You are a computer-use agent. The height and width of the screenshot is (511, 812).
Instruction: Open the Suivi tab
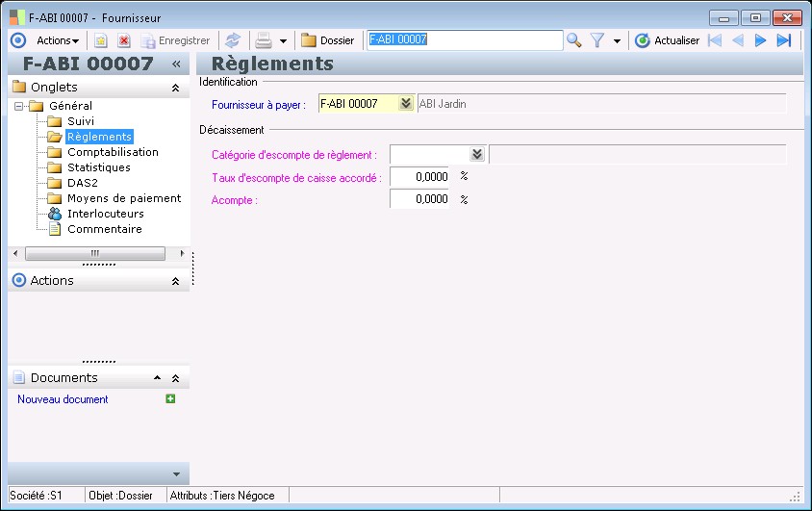[80, 121]
